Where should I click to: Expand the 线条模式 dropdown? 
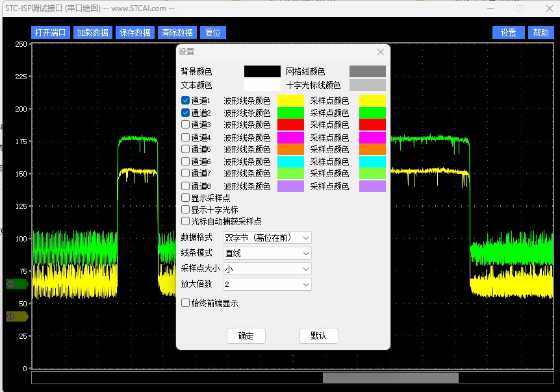(x=267, y=253)
